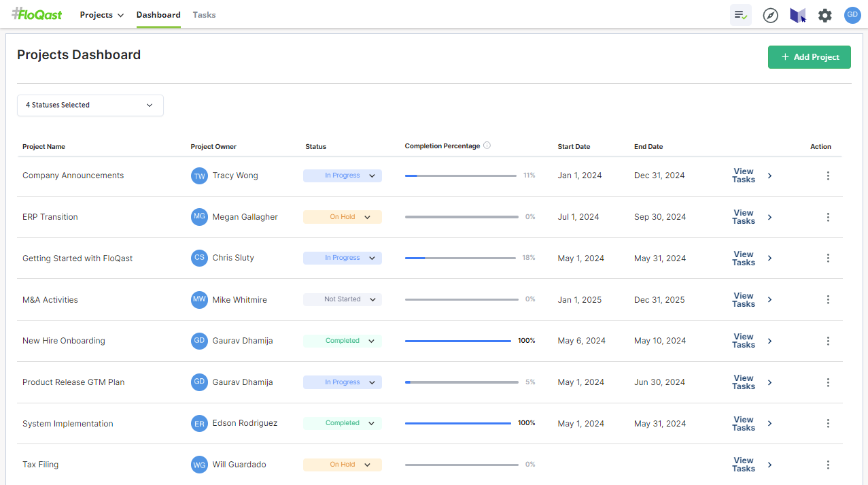The height and width of the screenshot is (485, 868).
Task: Expand the Projects menu dropdown
Action: tap(102, 15)
